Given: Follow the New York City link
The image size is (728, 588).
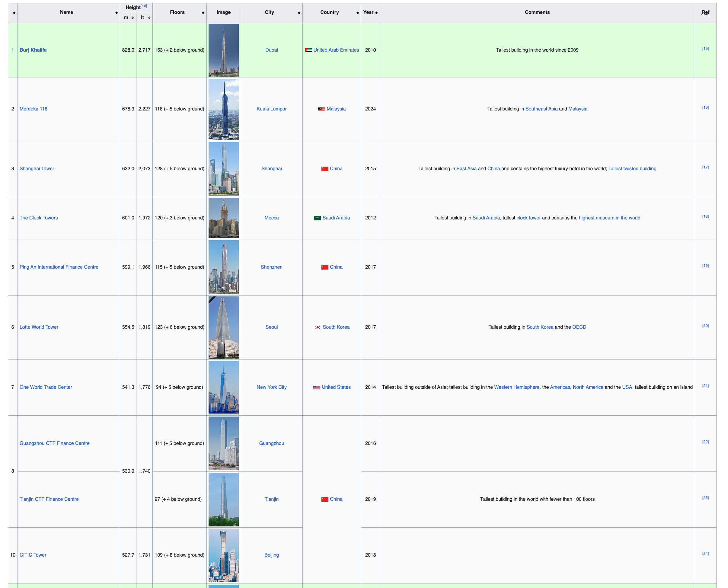Looking at the screenshot, I should pyautogui.click(x=272, y=387).
